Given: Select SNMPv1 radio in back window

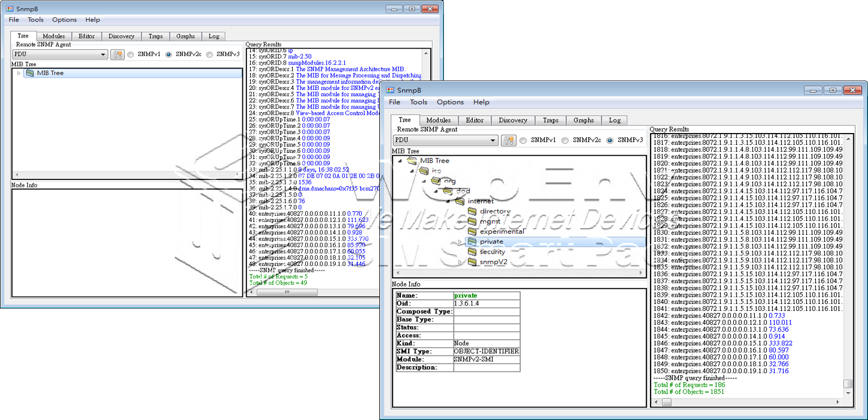Looking at the screenshot, I should click(131, 55).
